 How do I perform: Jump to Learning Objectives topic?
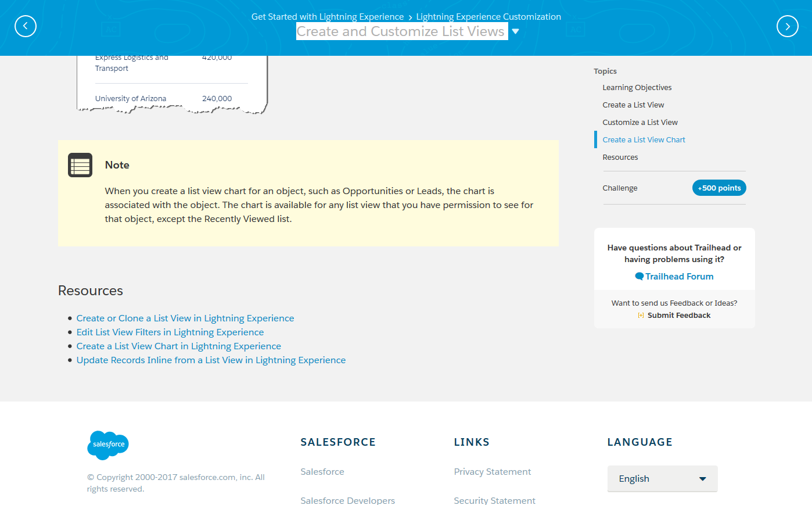pos(637,88)
